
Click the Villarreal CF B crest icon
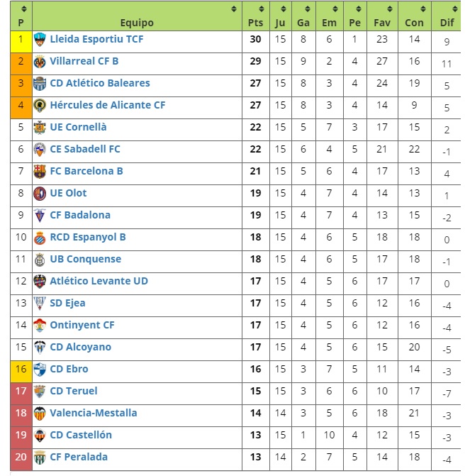[x=40, y=62]
